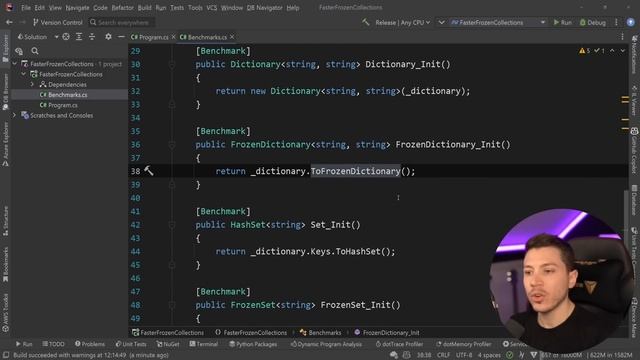
Task: Toggle code fold at line 42
Action: coord(172,225)
